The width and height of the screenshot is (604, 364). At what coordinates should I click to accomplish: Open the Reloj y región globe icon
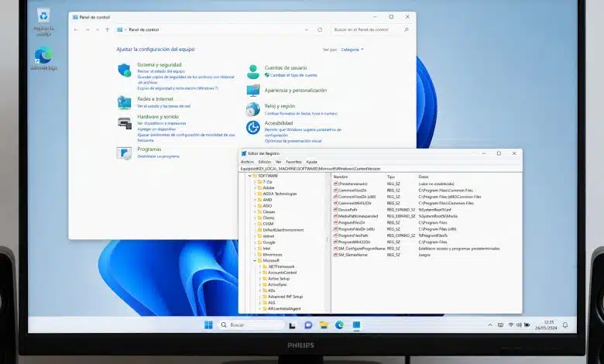[253, 109]
